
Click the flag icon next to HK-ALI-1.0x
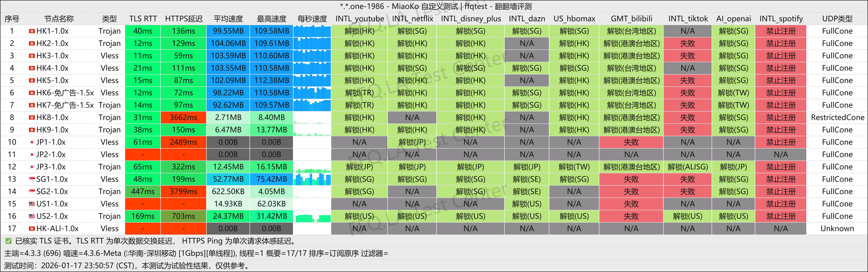click(x=32, y=229)
